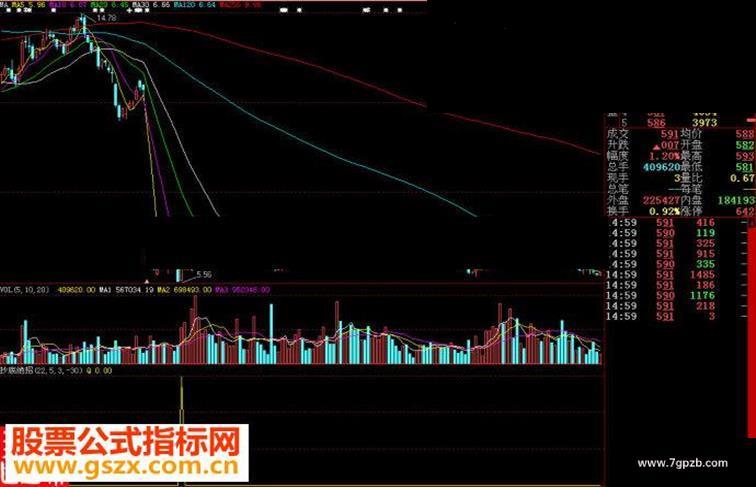Screen dimensions: 756x487
Task: Click the VOL(5,10,20) indicator label
Action: pyautogui.click(x=25, y=290)
